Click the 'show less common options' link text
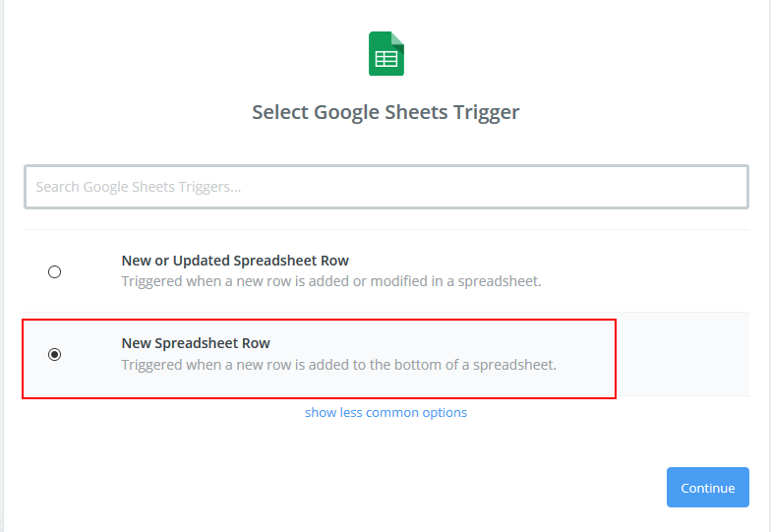Image resolution: width=771 pixels, height=532 pixels. [x=385, y=412]
